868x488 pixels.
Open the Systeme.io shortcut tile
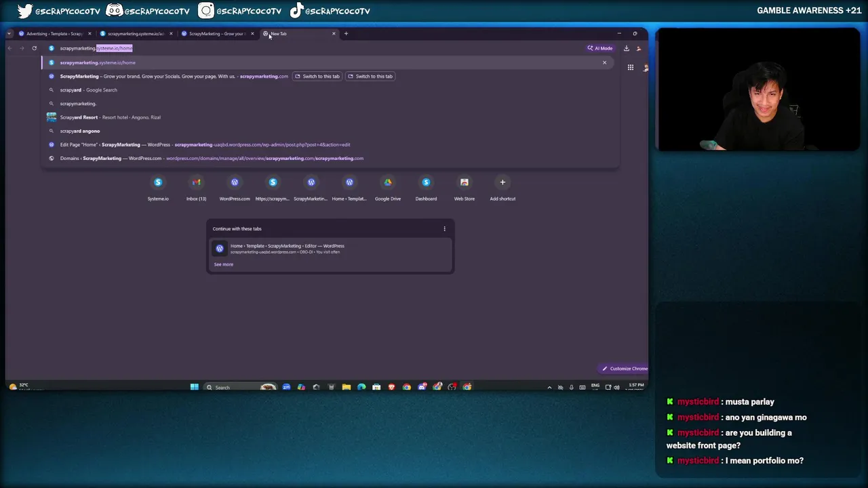(158, 188)
